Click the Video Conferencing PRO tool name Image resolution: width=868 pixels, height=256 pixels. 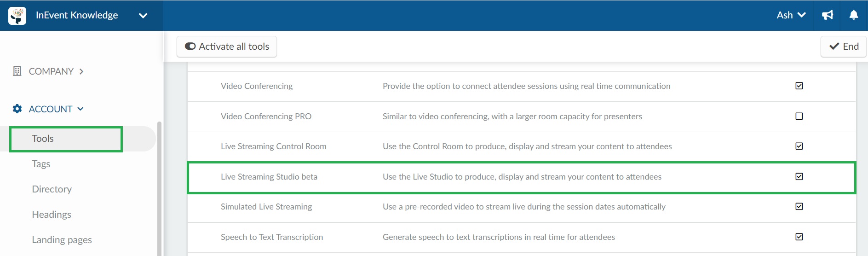point(266,116)
